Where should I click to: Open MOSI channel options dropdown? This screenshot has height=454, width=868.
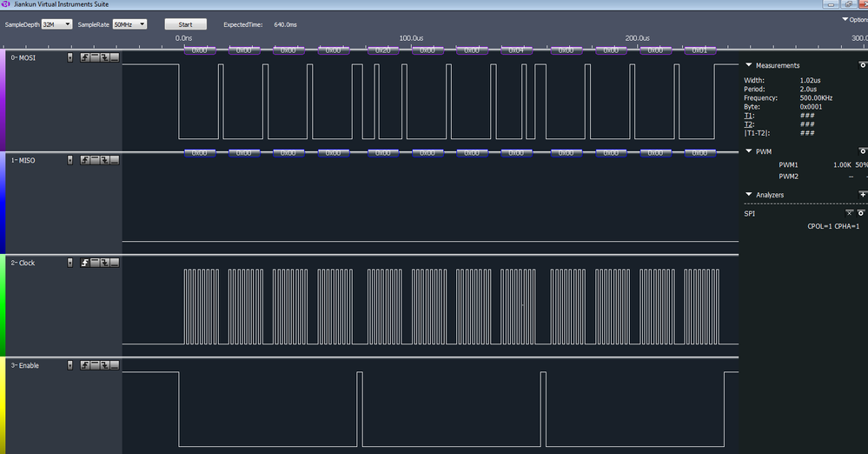(x=70, y=57)
